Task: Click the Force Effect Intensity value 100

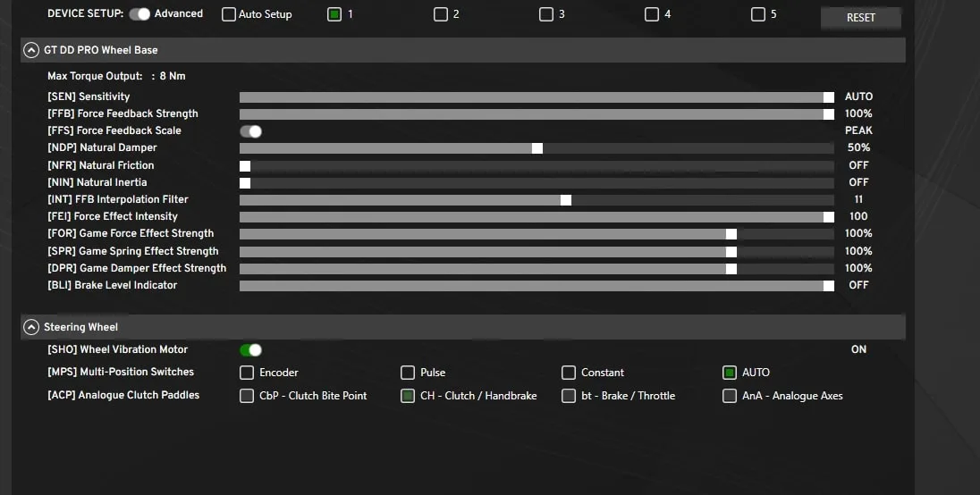Action: point(858,216)
